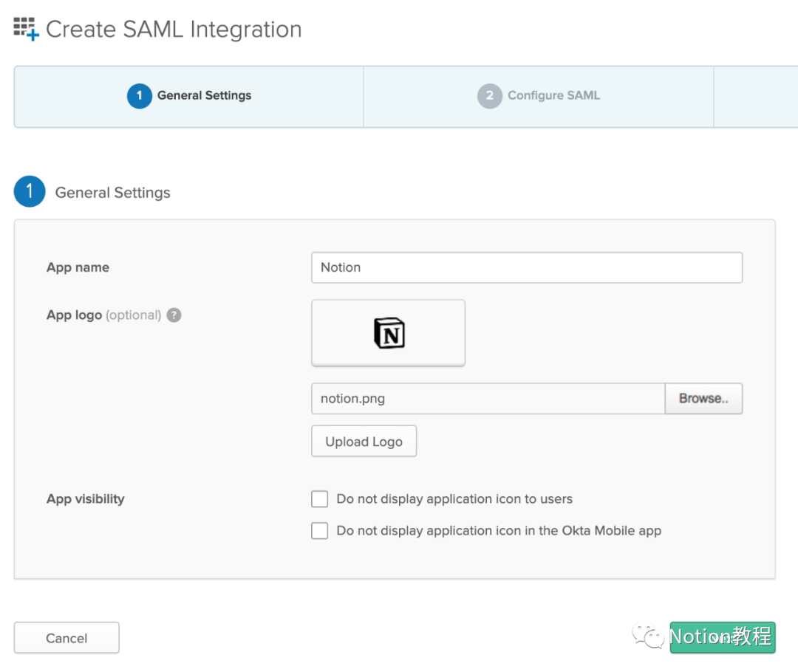Click the gray step 2 badge in the wizard bar
Screen dimensions: 798x672
(489, 96)
